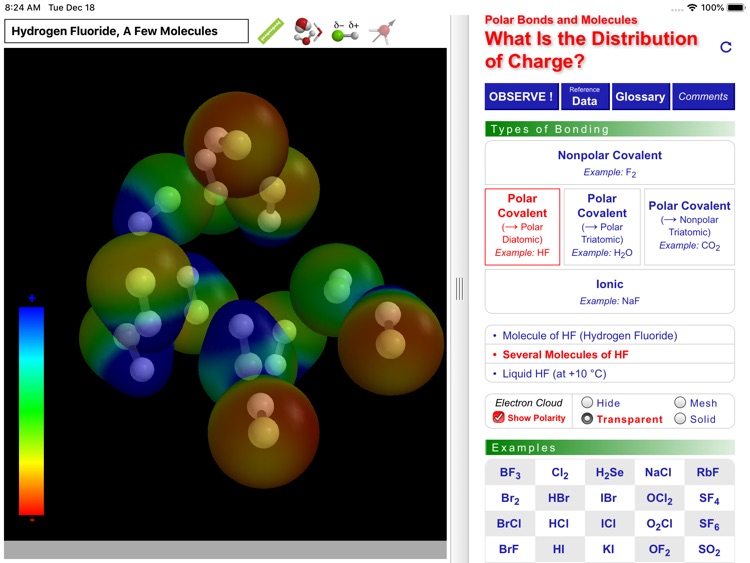Select the green ruler measurement tool
750x563 pixels.
[x=271, y=31]
